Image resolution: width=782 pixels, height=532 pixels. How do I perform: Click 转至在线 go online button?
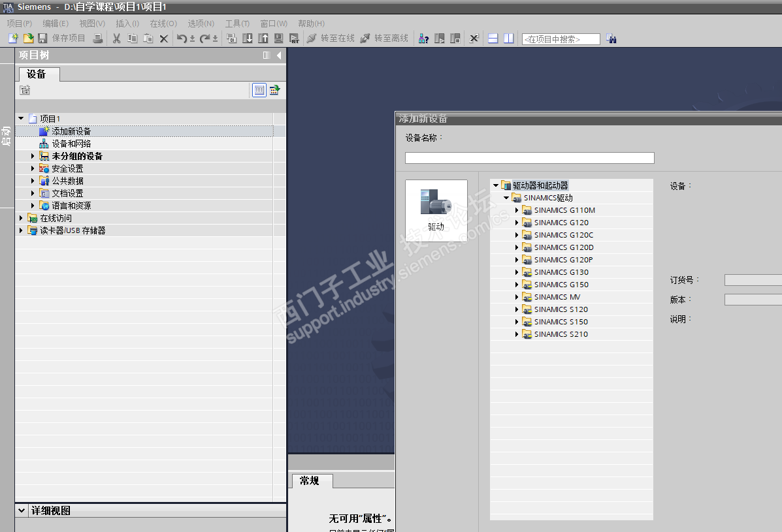click(331, 39)
